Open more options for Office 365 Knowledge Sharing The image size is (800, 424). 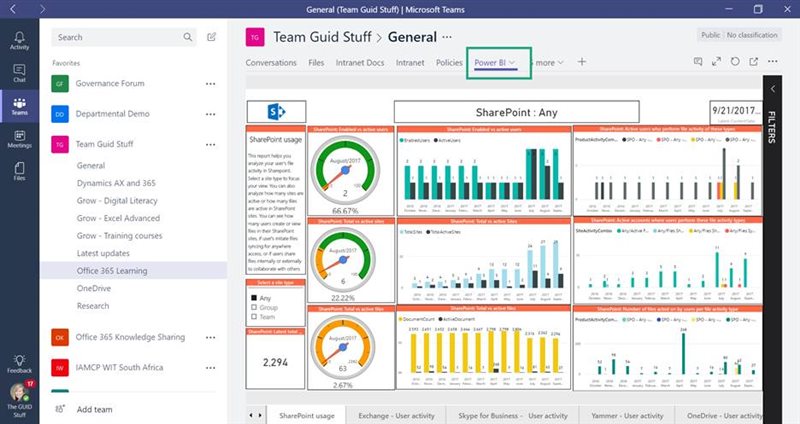pyautogui.click(x=210, y=337)
